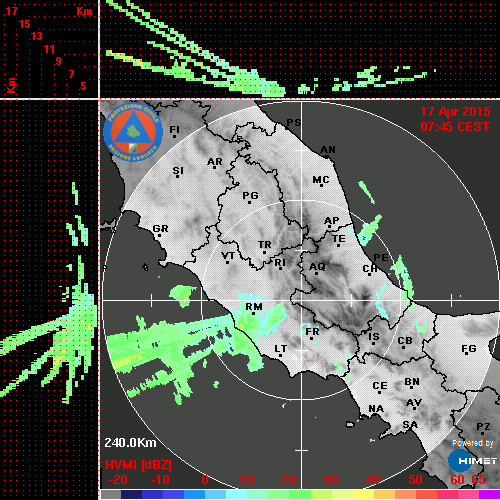Click the radar center crosshair
This screenshot has width=500, height=500.
click(x=302, y=300)
